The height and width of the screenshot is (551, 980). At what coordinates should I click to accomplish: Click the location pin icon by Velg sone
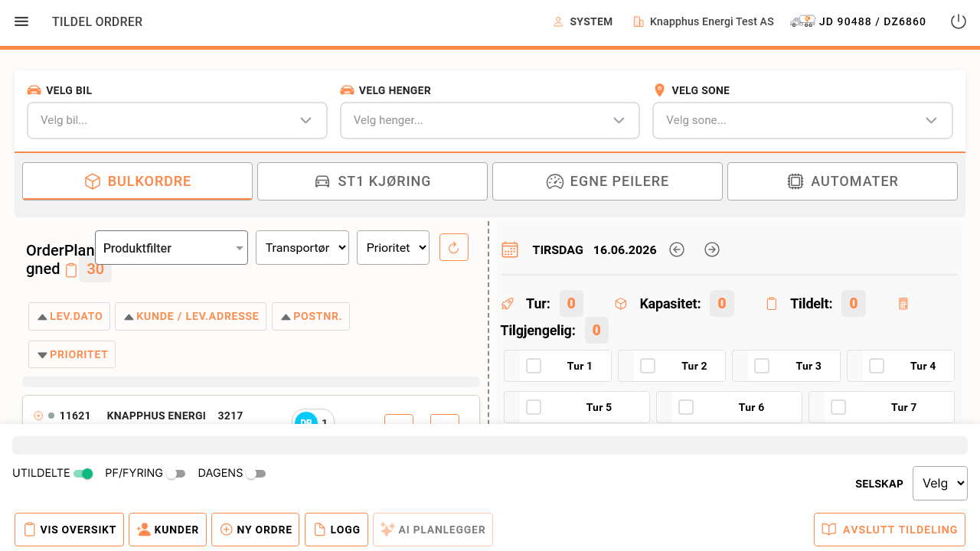(x=659, y=90)
